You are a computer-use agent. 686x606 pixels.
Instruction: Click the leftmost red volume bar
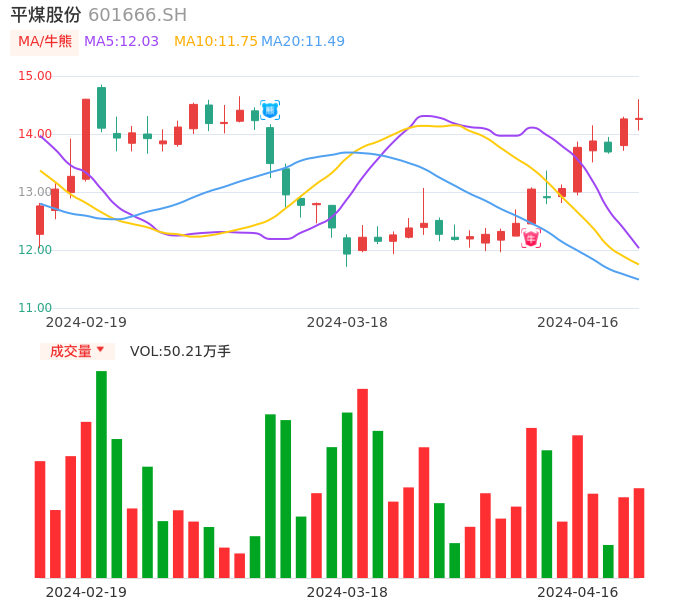[x=40, y=519]
